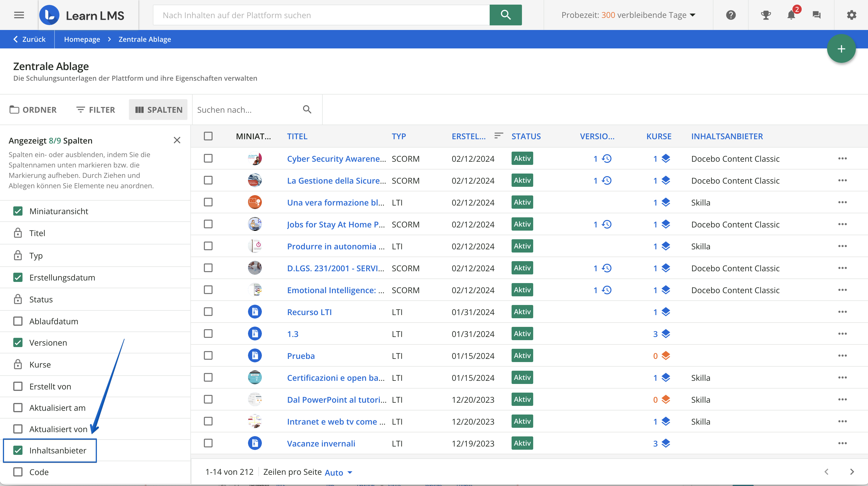Open the help question mark icon
Viewport: 868px width, 486px height.
click(730, 15)
